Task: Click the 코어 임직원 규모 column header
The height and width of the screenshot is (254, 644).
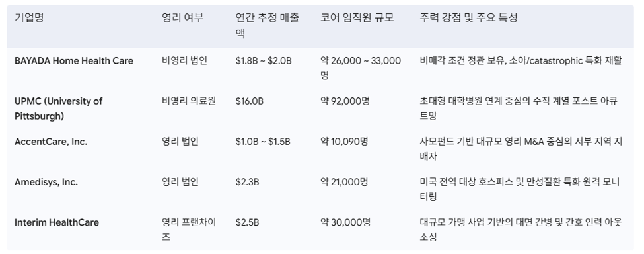Action: click(357, 18)
